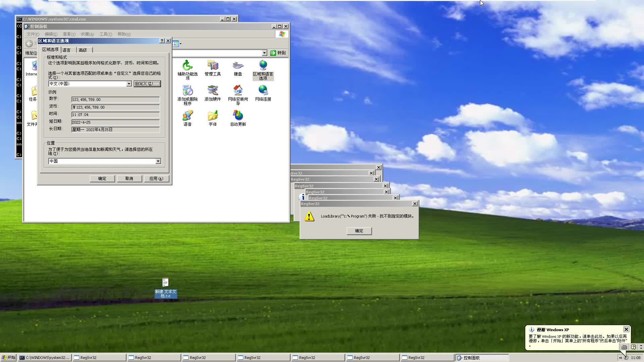Click the 自定义(Z) button

(147, 84)
